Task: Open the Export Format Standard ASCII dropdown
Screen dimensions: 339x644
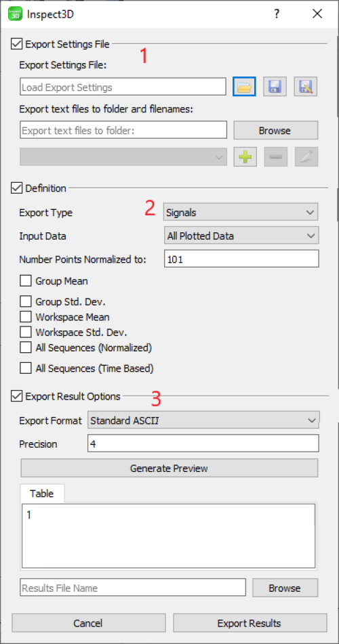Action: (x=203, y=420)
